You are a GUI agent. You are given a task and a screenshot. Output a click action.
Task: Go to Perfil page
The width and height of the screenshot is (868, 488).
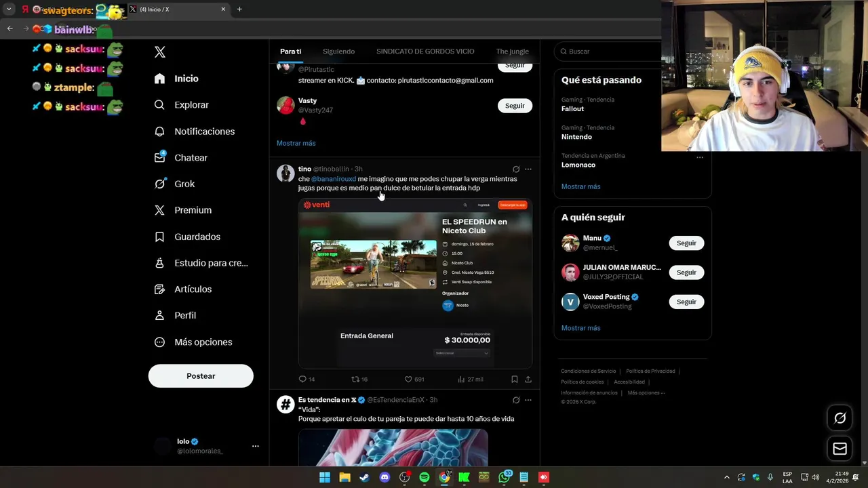point(175,315)
